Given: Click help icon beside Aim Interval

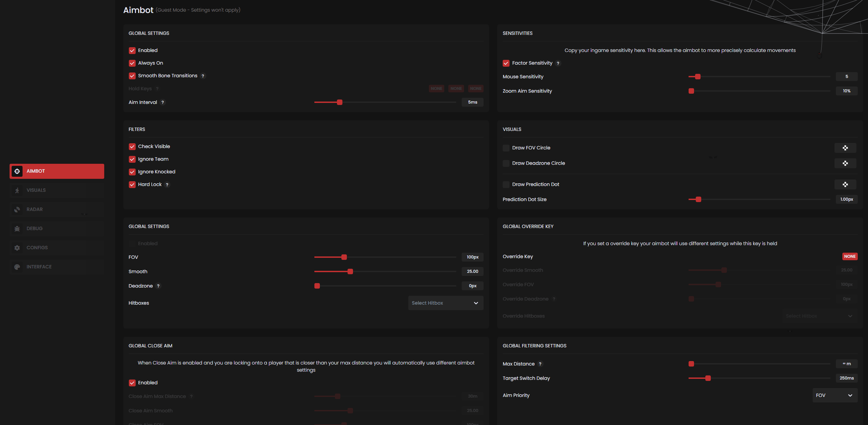Looking at the screenshot, I should click(x=163, y=102).
